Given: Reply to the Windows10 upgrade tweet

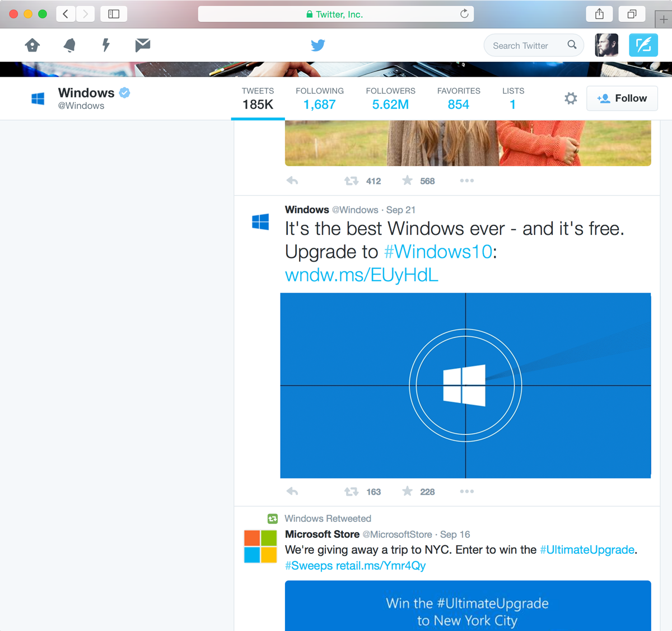Looking at the screenshot, I should point(292,491).
